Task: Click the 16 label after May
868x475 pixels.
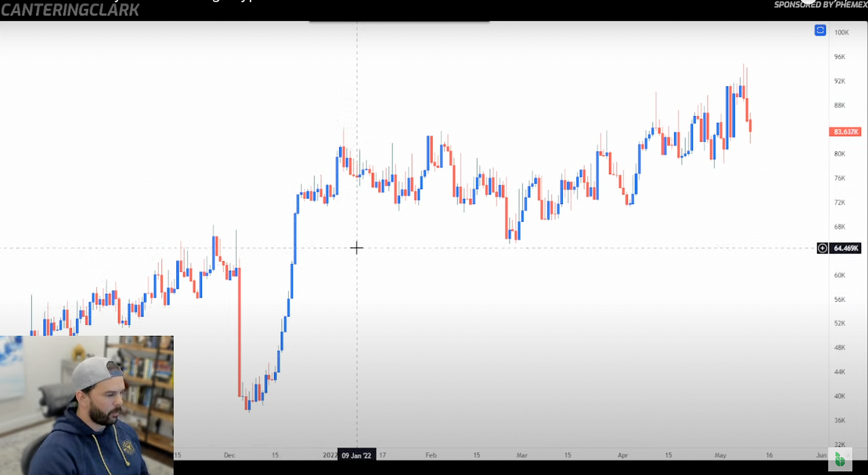Action: pyautogui.click(x=769, y=455)
